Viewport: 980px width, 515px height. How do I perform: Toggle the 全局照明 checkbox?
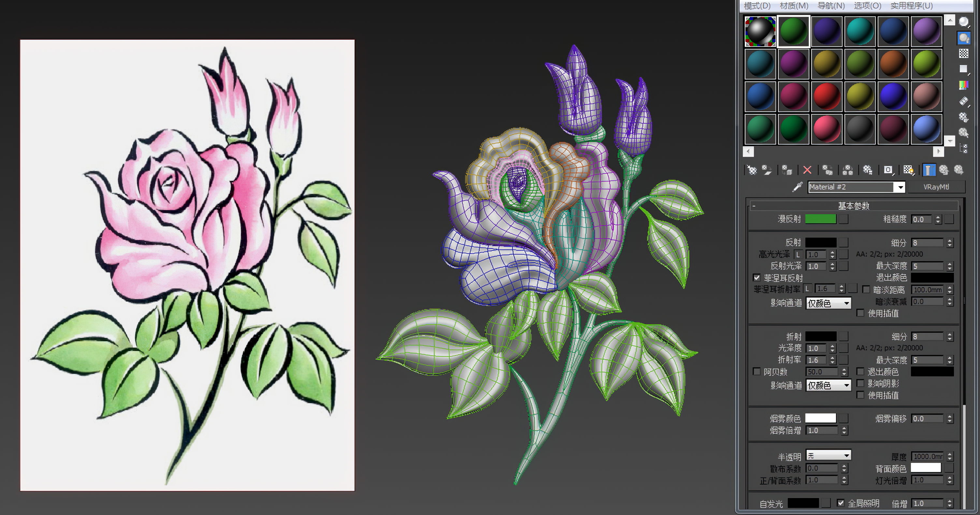(841, 503)
